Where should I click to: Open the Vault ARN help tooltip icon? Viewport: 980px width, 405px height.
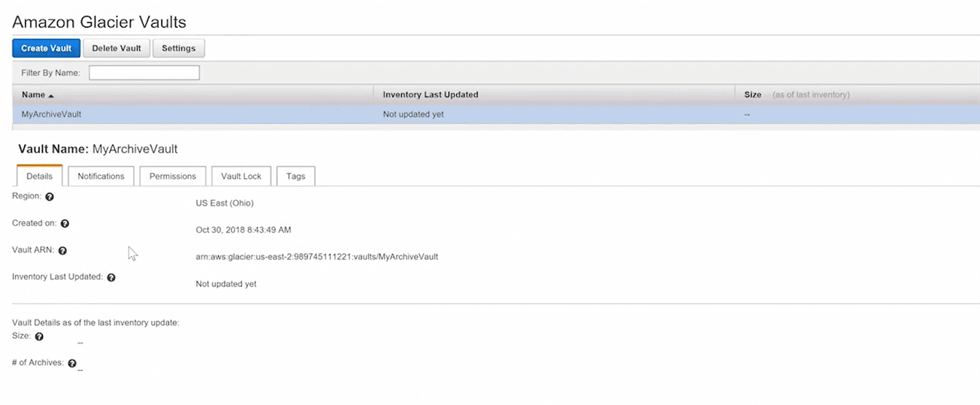click(x=63, y=251)
